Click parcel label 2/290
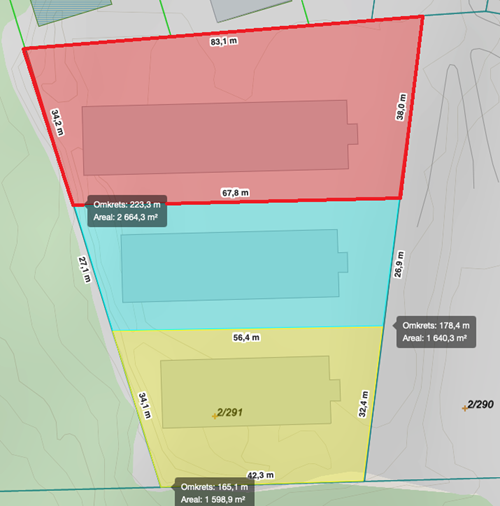 click(480, 404)
